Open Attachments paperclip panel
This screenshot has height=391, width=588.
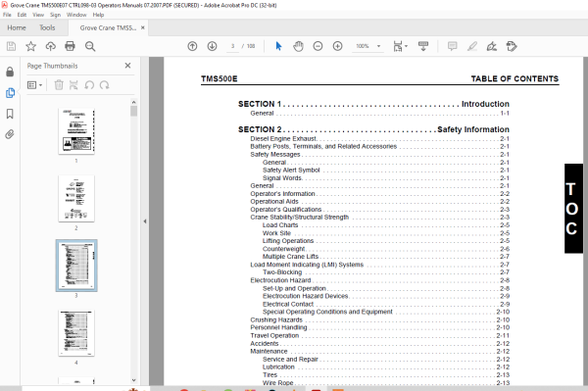(10, 134)
